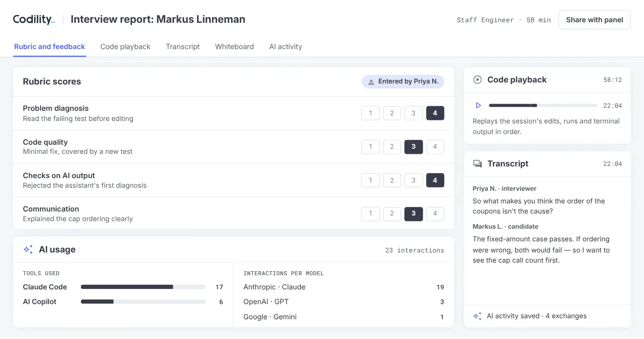Click the 58:12 total playback duration
Viewport: 644px width, 339px height.
click(613, 80)
